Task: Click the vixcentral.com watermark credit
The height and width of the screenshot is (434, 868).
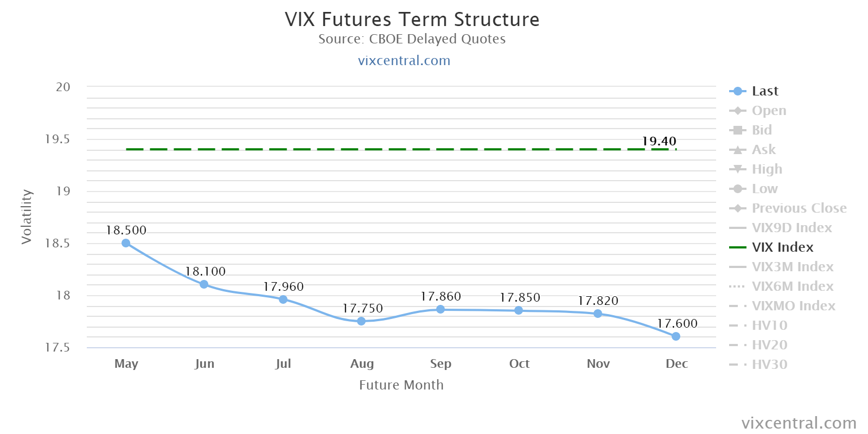Action: [799, 423]
